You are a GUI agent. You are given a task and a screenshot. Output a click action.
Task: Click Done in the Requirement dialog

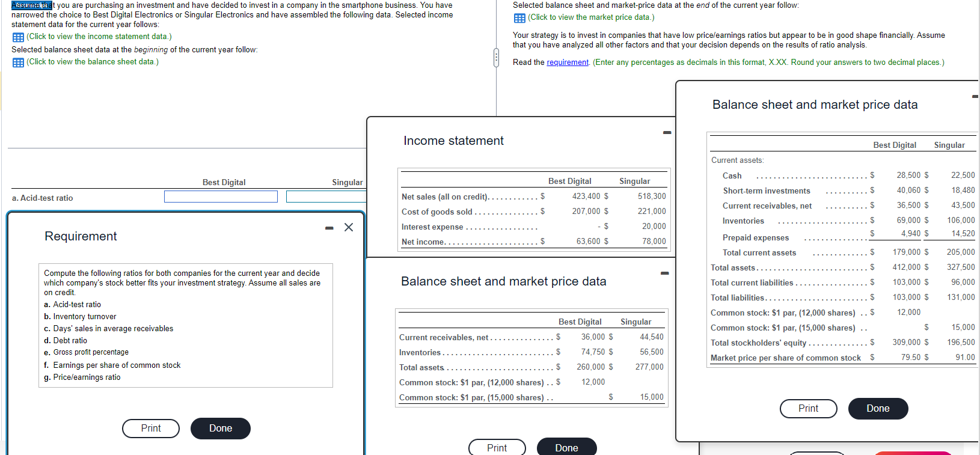(221, 429)
